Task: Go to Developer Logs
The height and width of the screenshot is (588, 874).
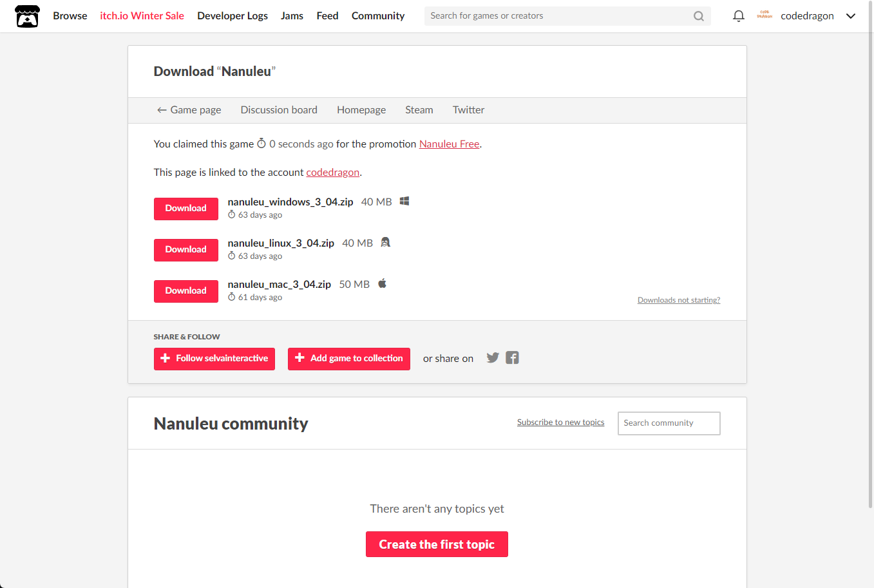Action: (233, 16)
